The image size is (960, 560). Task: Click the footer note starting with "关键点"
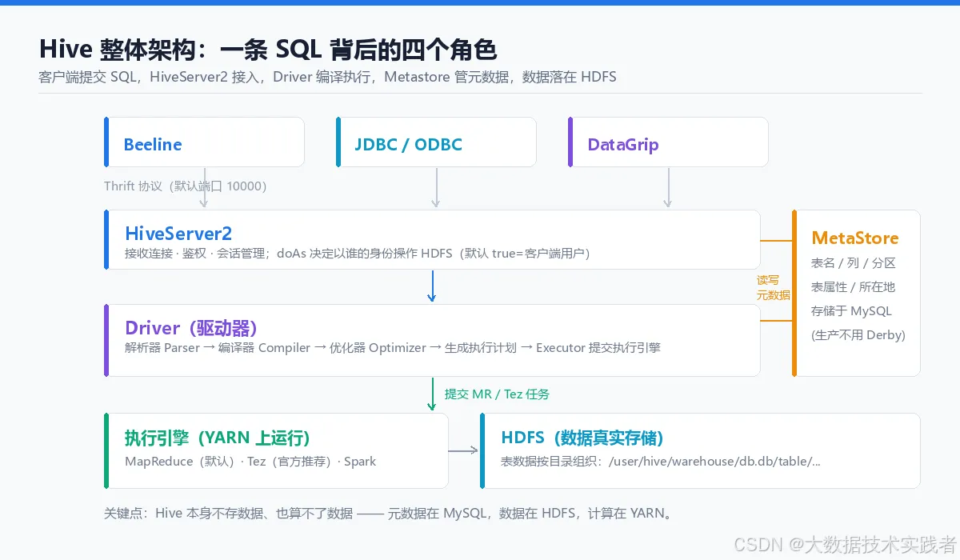point(388,513)
